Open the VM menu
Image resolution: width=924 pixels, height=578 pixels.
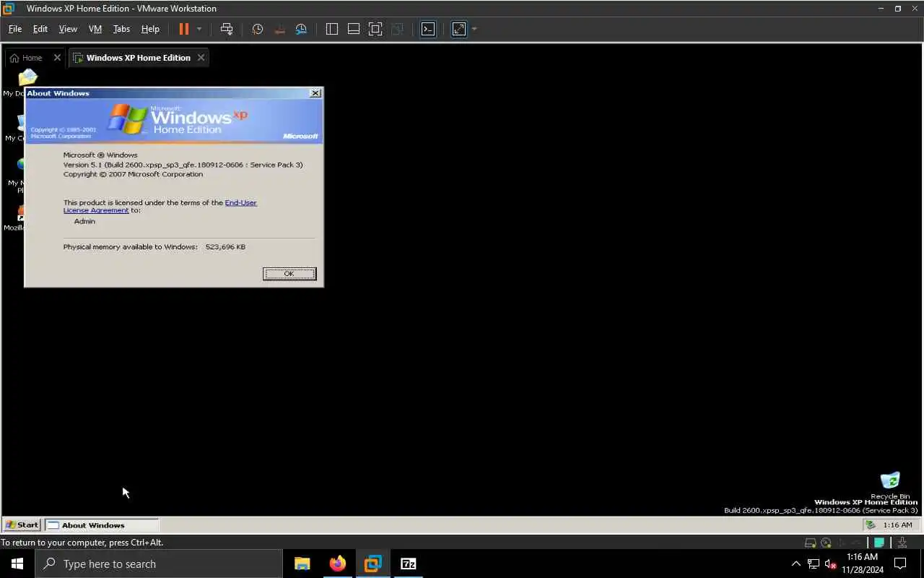(95, 29)
